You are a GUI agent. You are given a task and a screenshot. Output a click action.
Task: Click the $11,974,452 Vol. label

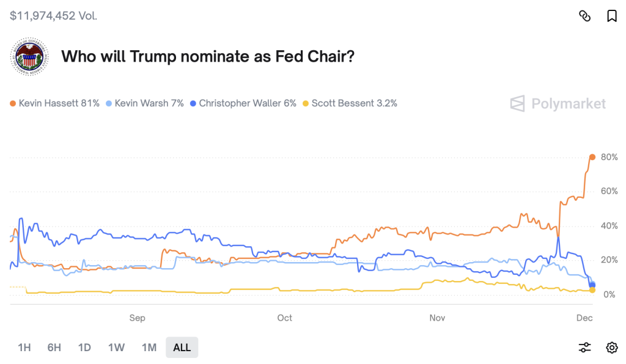coord(54,16)
